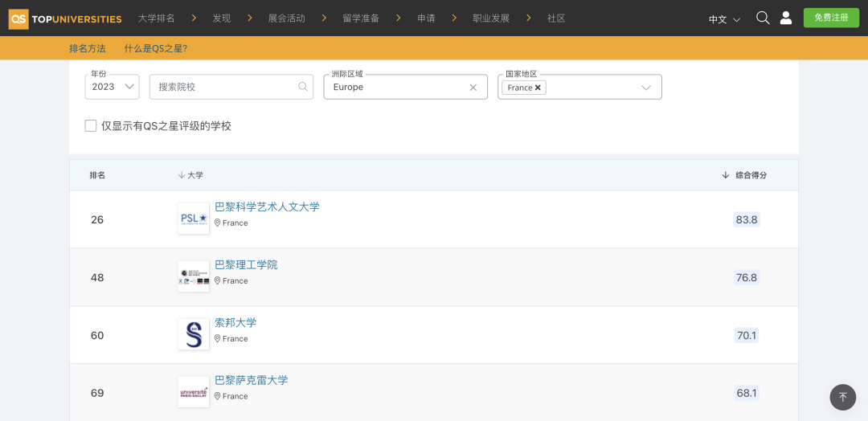868x421 pixels.
Task: Click rank number 69
Action: pos(97,394)
